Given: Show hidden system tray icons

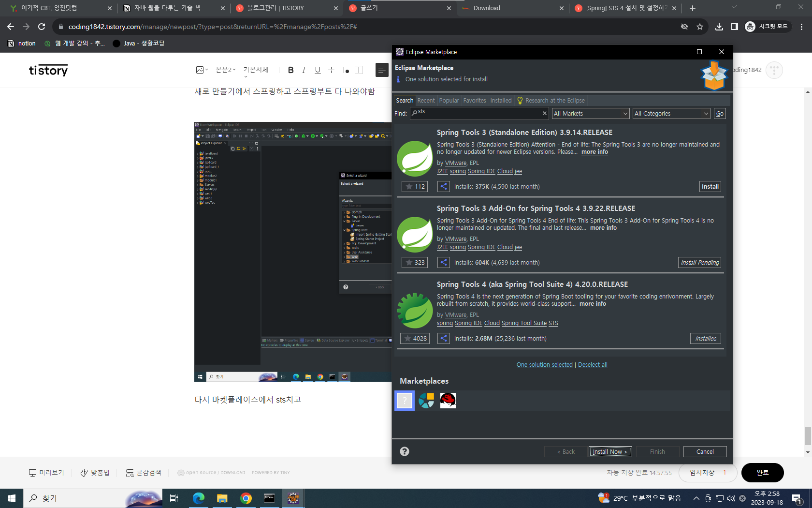Looking at the screenshot, I should (696, 498).
